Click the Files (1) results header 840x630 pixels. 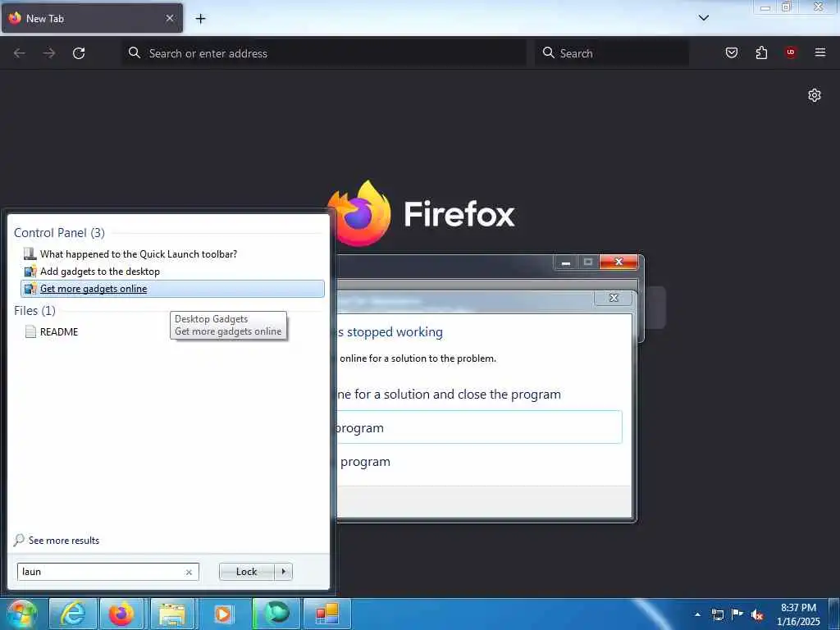(34, 311)
